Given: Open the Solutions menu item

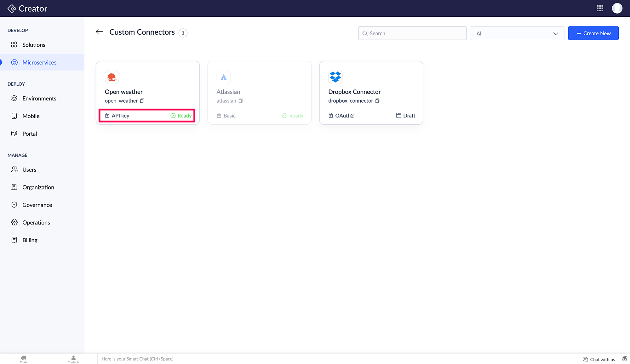Looking at the screenshot, I should click(x=34, y=45).
